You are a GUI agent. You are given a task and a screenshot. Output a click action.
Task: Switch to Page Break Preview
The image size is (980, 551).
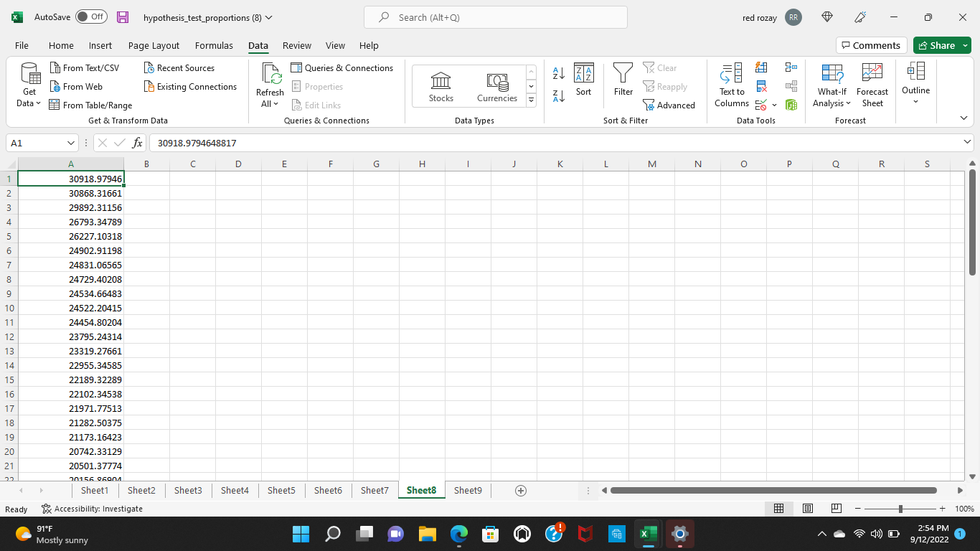[836, 509]
